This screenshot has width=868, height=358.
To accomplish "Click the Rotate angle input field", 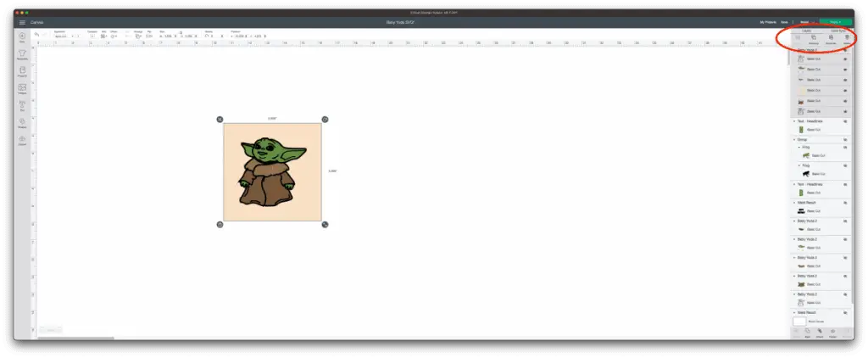I will 216,36.
